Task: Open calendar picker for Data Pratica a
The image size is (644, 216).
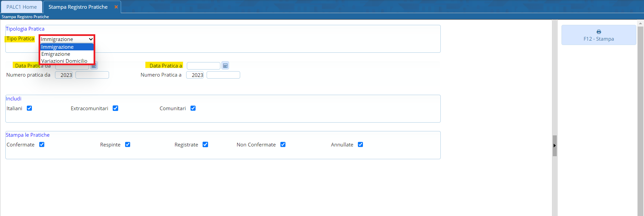Action: coord(225,66)
